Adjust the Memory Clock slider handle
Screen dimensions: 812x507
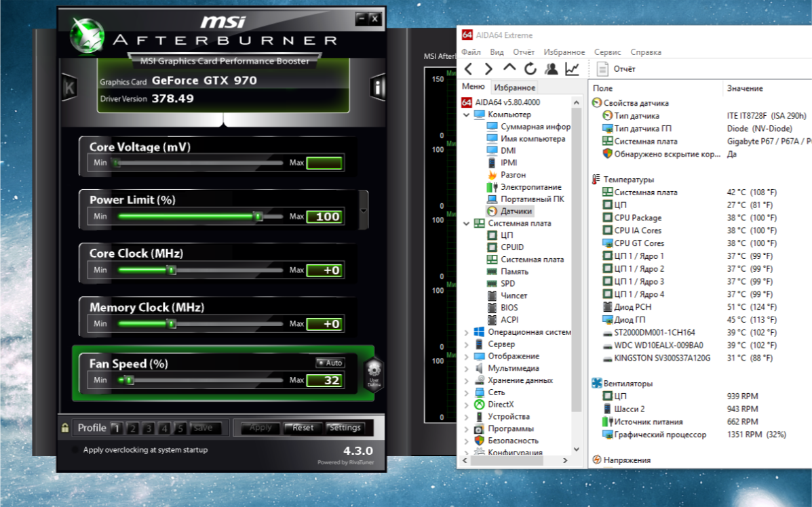(171, 324)
